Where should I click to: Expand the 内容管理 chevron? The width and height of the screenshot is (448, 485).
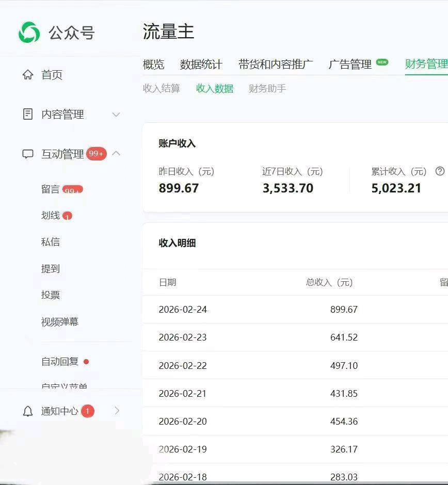[x=116, y=115]
